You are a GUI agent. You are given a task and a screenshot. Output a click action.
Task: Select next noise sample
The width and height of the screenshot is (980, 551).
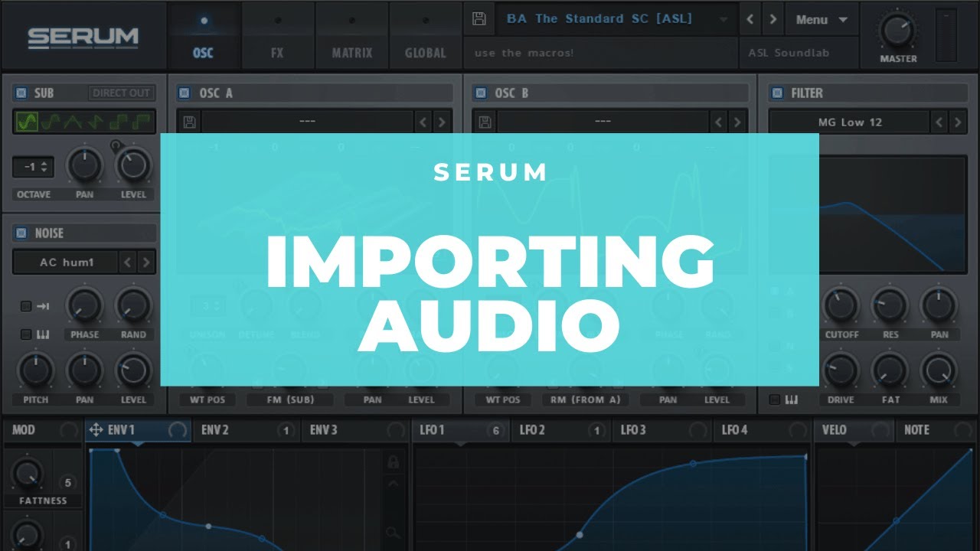(x=145, y=262)
